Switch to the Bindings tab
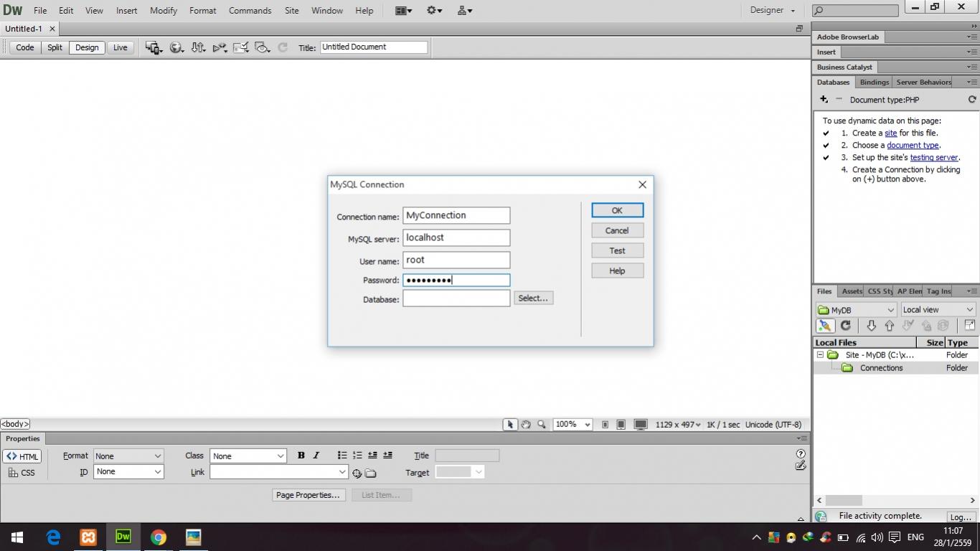The height and width of the screenshot is (551, 980). (x=874, y=83)
